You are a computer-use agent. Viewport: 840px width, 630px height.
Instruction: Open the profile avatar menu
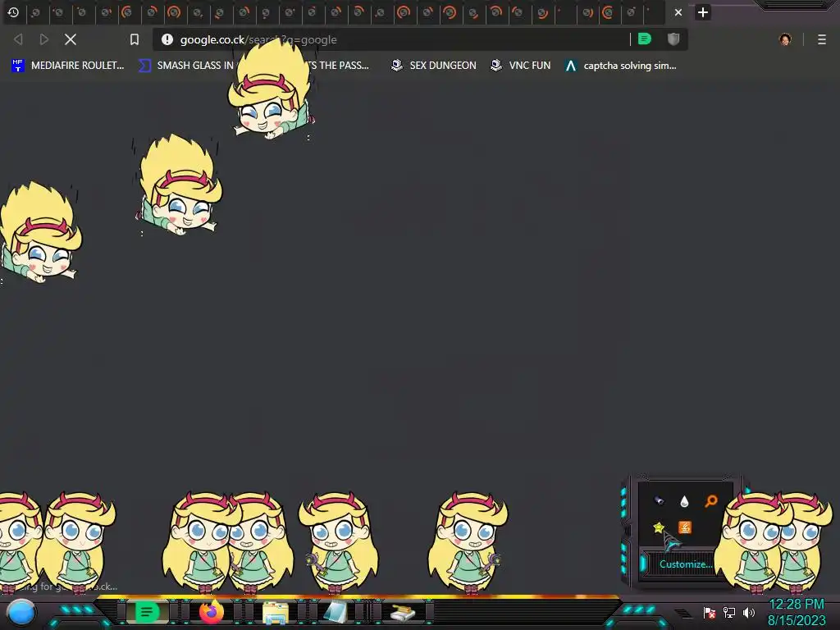pyautogui.click(x=785, y=39)
